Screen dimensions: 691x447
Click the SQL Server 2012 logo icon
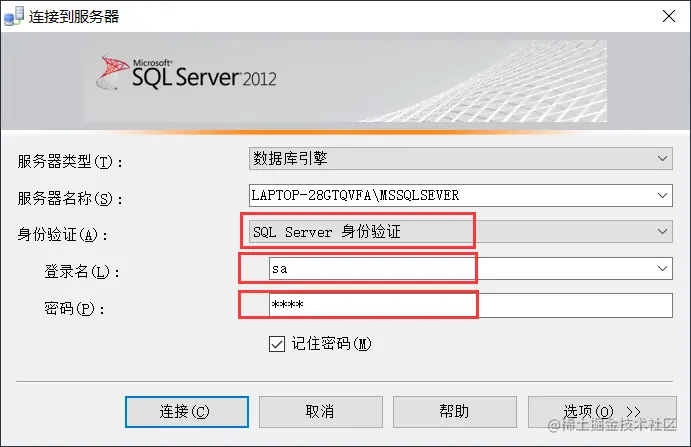click(112, 73)
